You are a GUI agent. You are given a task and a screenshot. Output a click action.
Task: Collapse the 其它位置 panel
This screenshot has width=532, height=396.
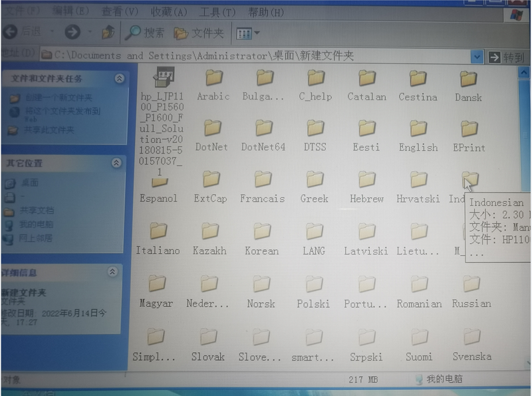(x=117, y=163)
